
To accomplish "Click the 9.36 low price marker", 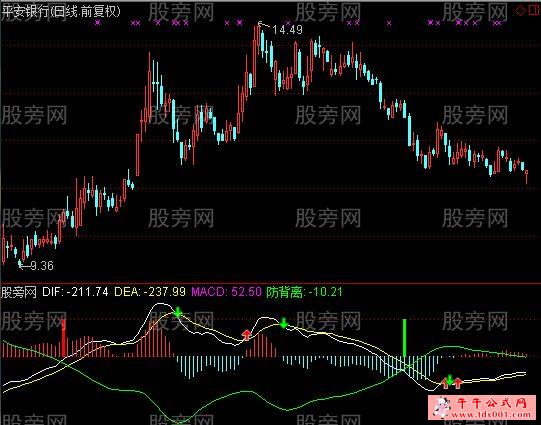I will pyautogui.click(x=42, y=265).
